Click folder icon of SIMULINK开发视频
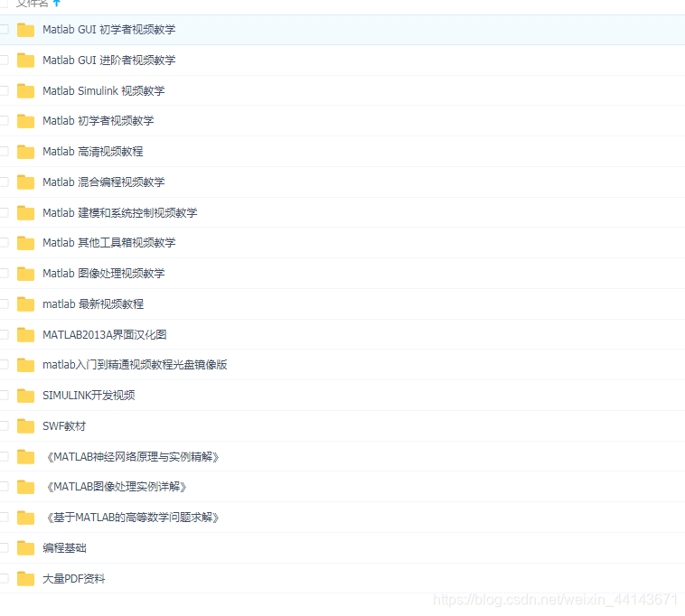The height and width of the screenshot is (616, 685). click(x=26, y=395)
